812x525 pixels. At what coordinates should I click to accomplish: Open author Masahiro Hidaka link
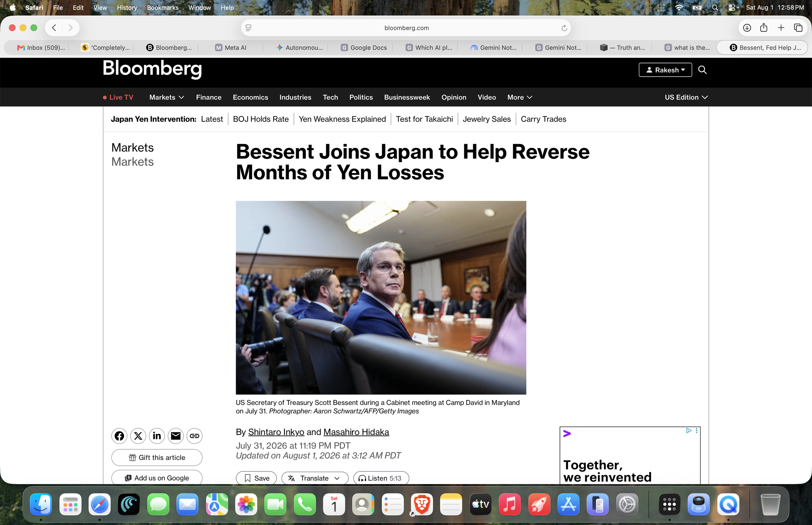(356, 432)
